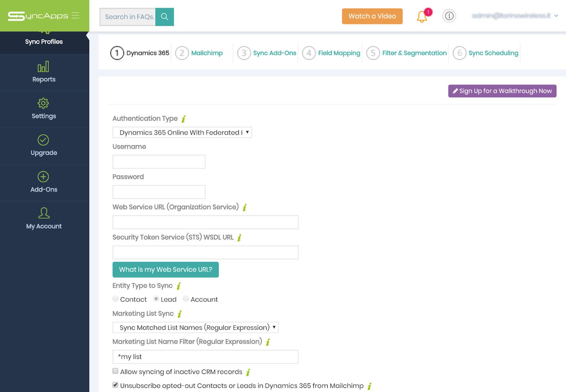Click the Username input field
This screenshot has height=392, width=566.
159,162
